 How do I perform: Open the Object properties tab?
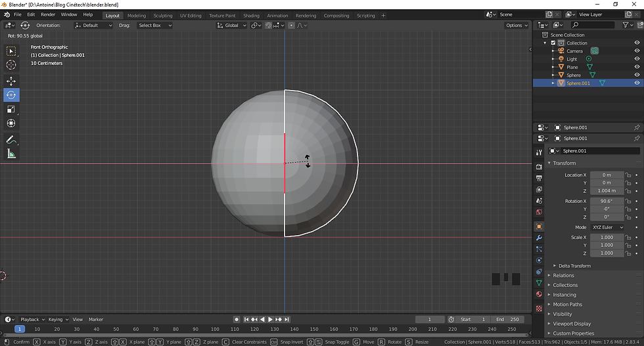(x=539, y=227)
